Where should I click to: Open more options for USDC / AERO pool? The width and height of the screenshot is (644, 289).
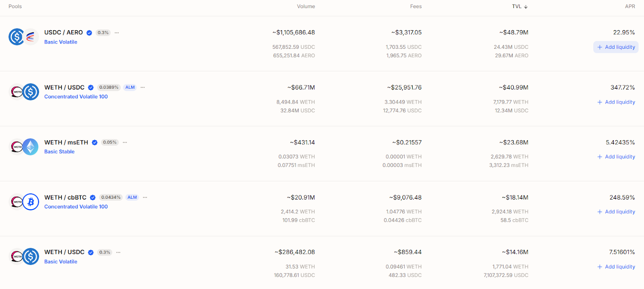point(117,33)
